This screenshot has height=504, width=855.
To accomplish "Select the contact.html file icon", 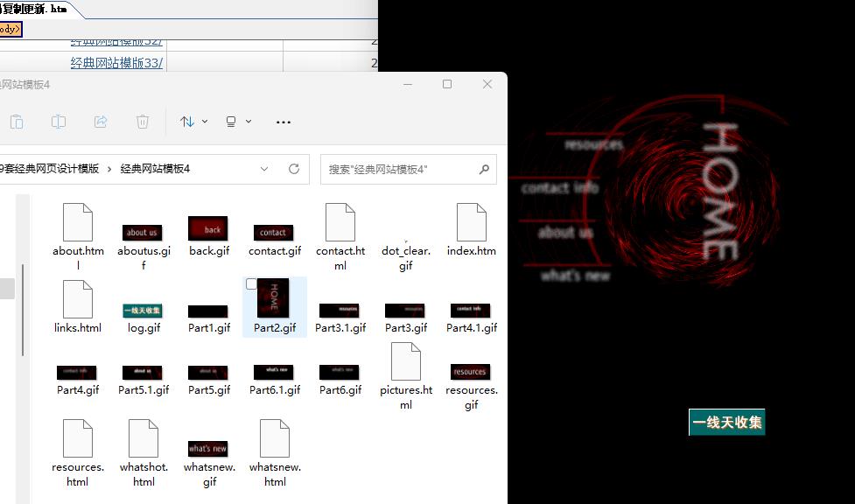I will [340, 222].
